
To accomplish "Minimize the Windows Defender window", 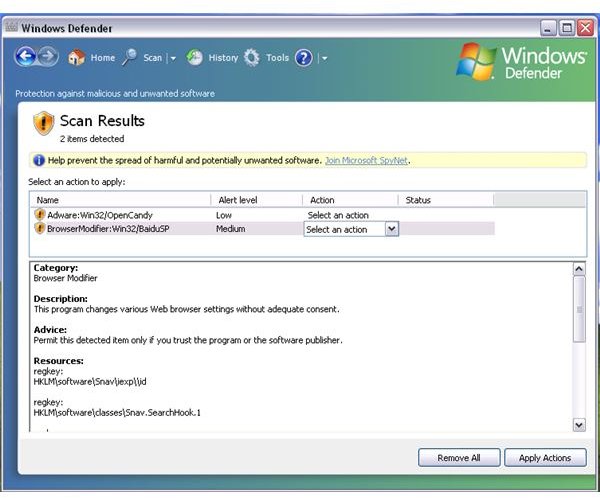I will click(548, 28).
